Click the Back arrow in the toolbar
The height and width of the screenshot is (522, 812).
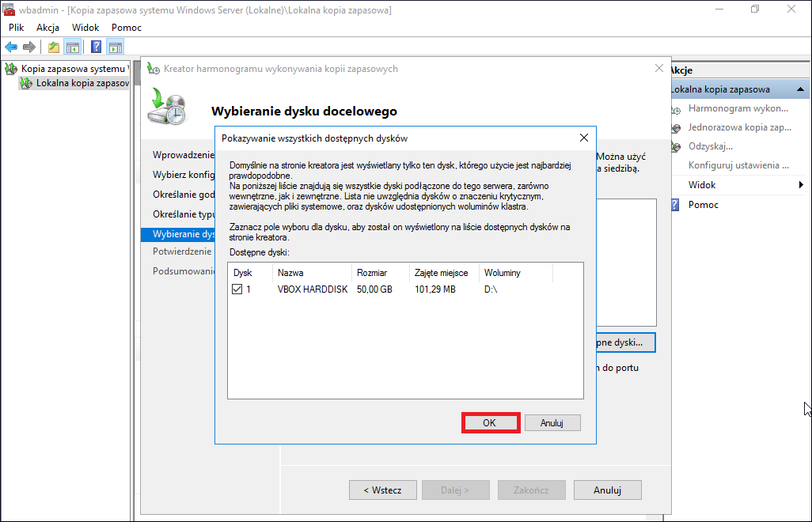pyautogui.click(x=11, y=47)
